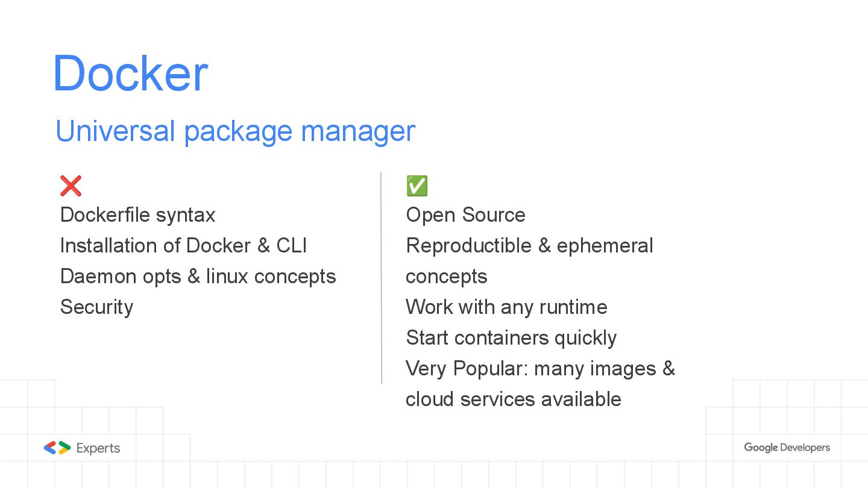Select the "Dockerfile syntax" bullet line
868x488 pixels.
pos(137,215)
